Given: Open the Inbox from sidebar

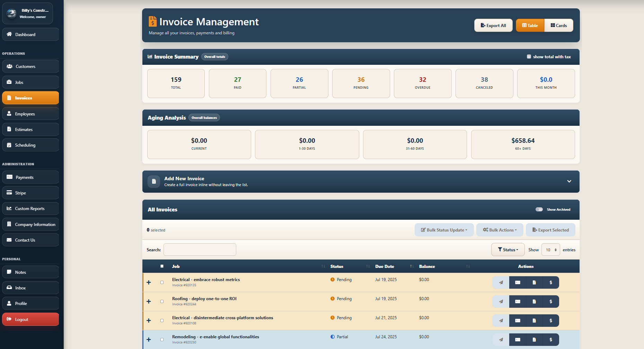Looking at the screenshot, I should coord(30,288).
